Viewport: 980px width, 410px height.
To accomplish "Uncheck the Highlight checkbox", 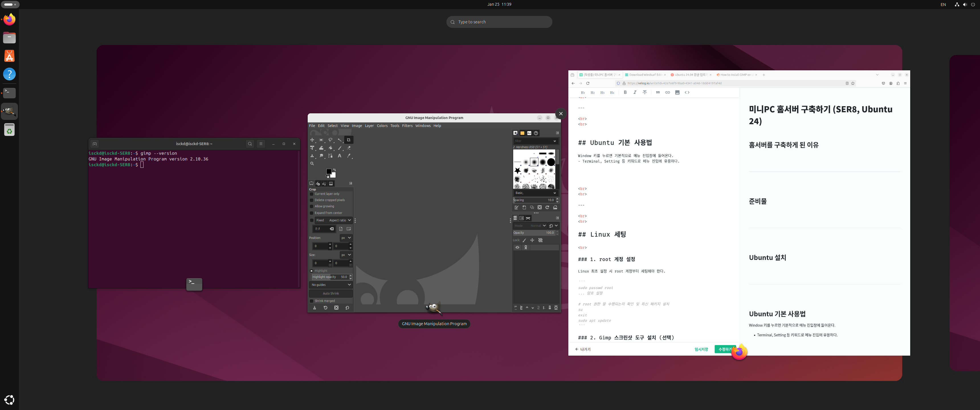I will point(312,271).
